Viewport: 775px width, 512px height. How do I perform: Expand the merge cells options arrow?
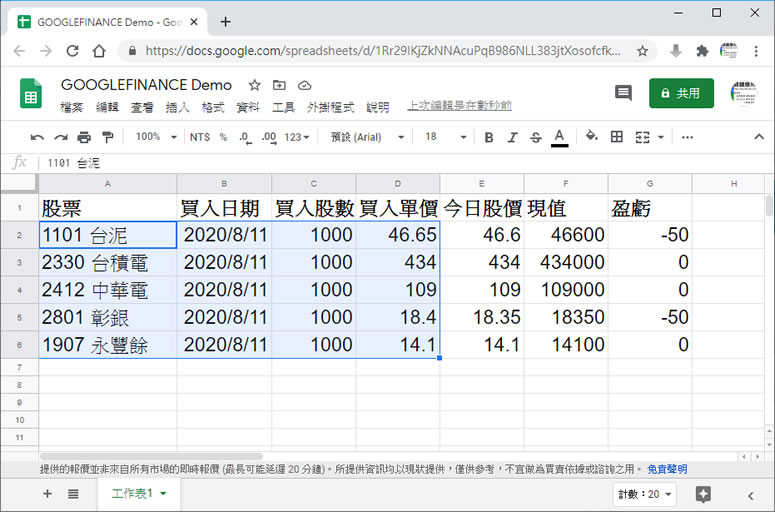661,137
